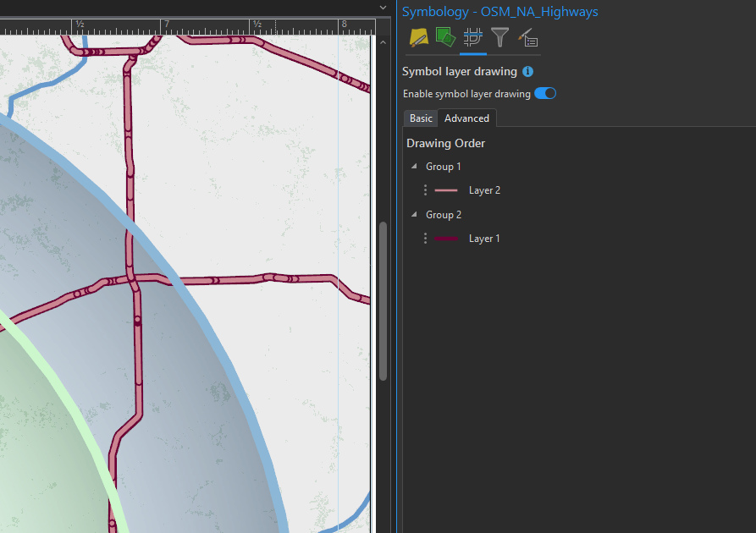Select Layer 1 in the drawing order
Screen dimensions: 756x533
coord(484,238)
